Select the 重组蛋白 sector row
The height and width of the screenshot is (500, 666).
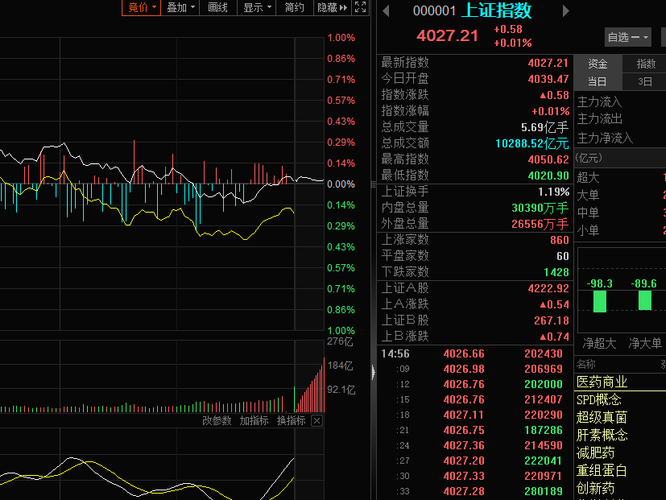pos(620,471)
